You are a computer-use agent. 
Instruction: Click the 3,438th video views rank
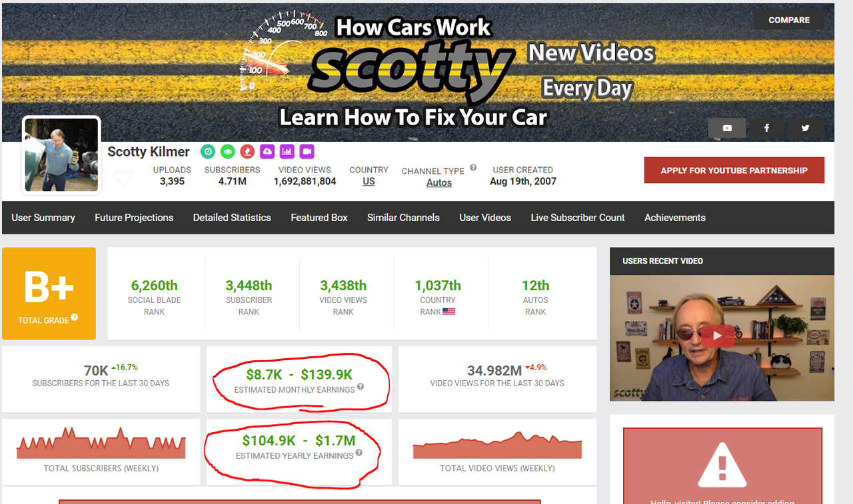pyautogui.click(x=343, y=286)
